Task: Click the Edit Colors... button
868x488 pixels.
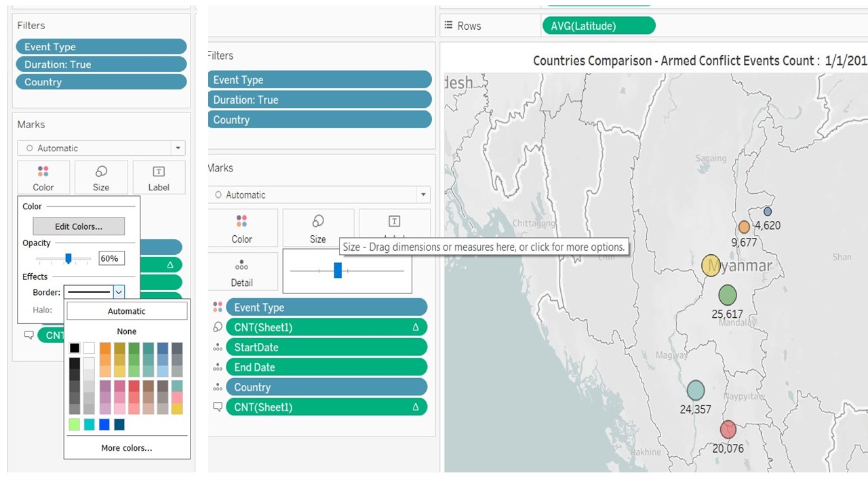Action: [x=79, y=226]
